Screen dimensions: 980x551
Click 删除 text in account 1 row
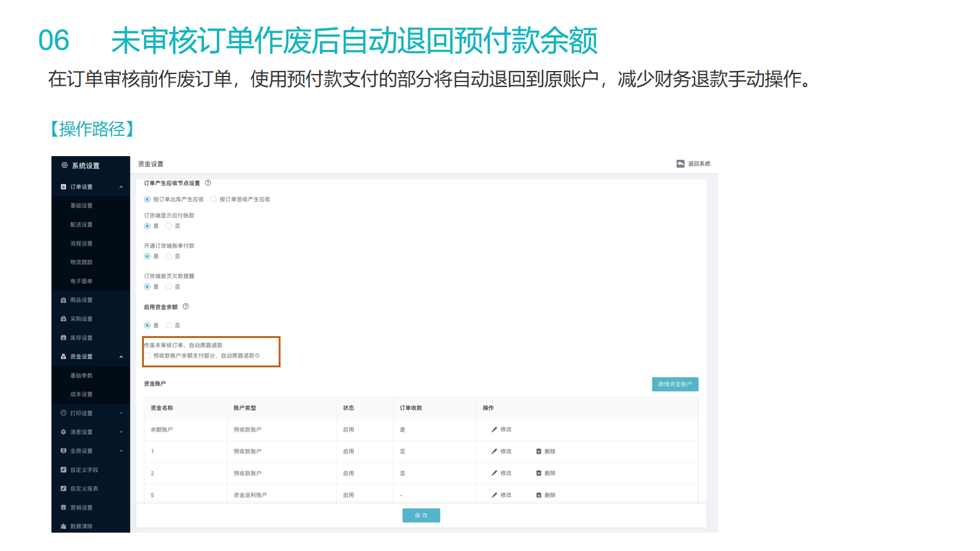click(x=550, y=451)
